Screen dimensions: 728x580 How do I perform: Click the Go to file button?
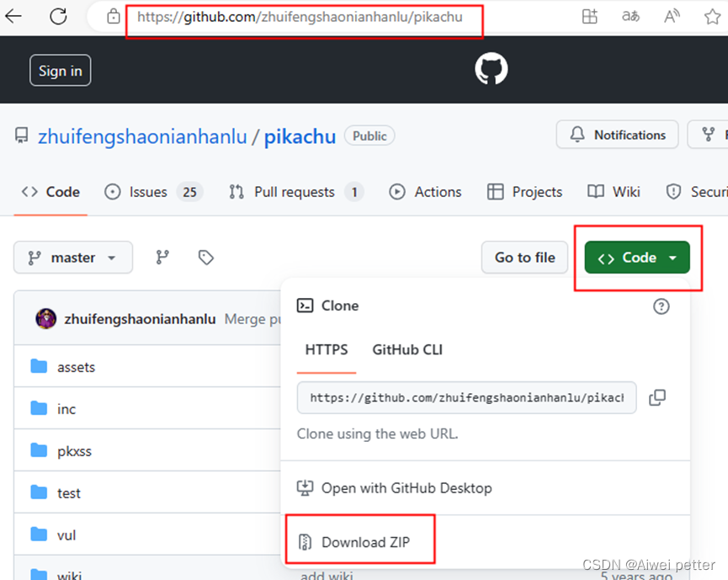pyautogui.click(x=524, y=258)
